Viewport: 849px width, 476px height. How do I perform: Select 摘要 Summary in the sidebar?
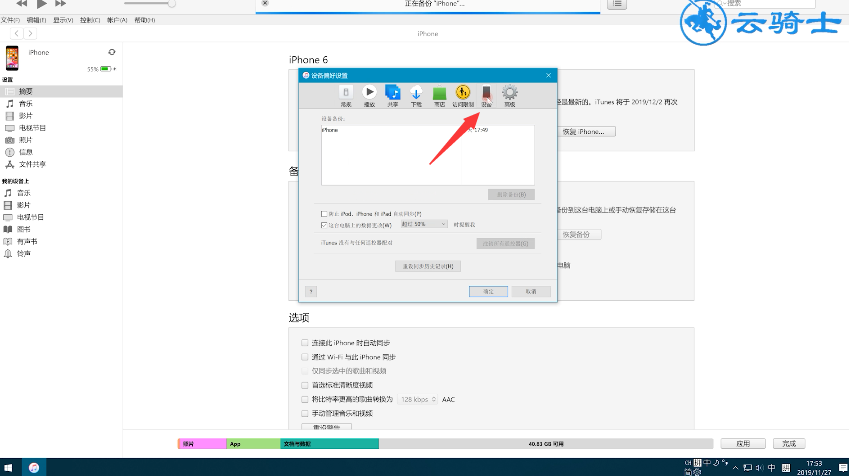pyautogui.click(x=61, y=92)
